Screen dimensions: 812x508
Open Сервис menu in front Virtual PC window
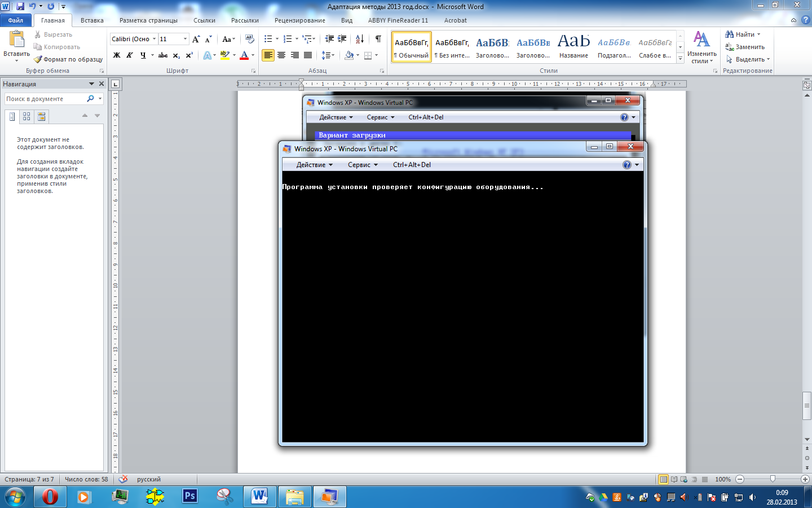point(363,165)
